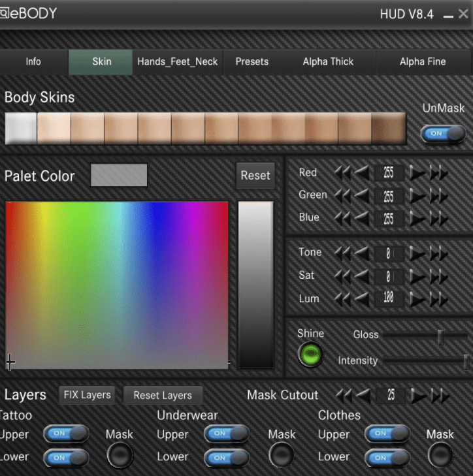Disable Clothes Upper layer switch
Viewport: 473px width, 476px height.
[387, 434]
